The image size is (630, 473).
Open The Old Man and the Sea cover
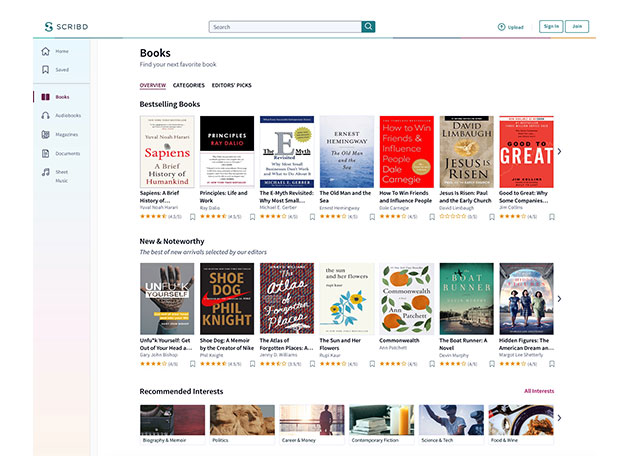[x=346, y=152]
